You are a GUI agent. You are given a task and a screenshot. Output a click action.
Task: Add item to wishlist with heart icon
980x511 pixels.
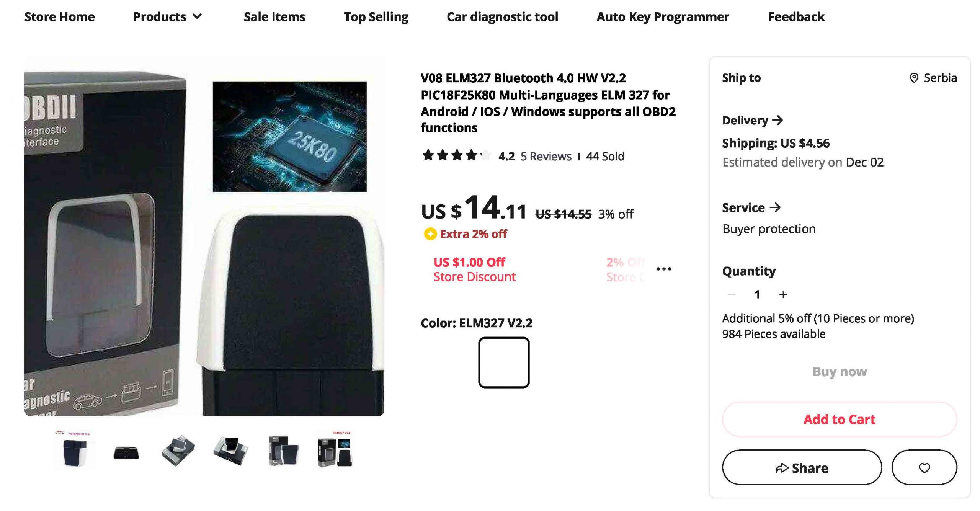point(924,467)
